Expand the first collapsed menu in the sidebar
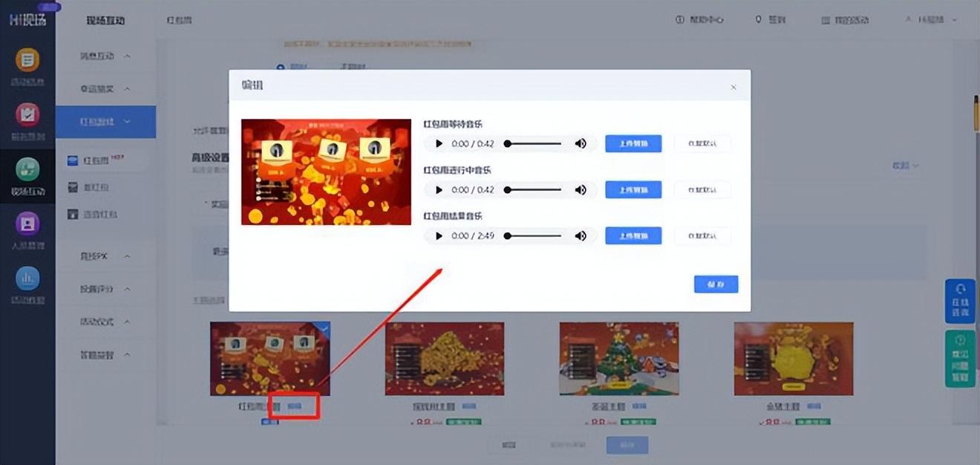Viewport: 980px width, 465px height. click(105, 56)
